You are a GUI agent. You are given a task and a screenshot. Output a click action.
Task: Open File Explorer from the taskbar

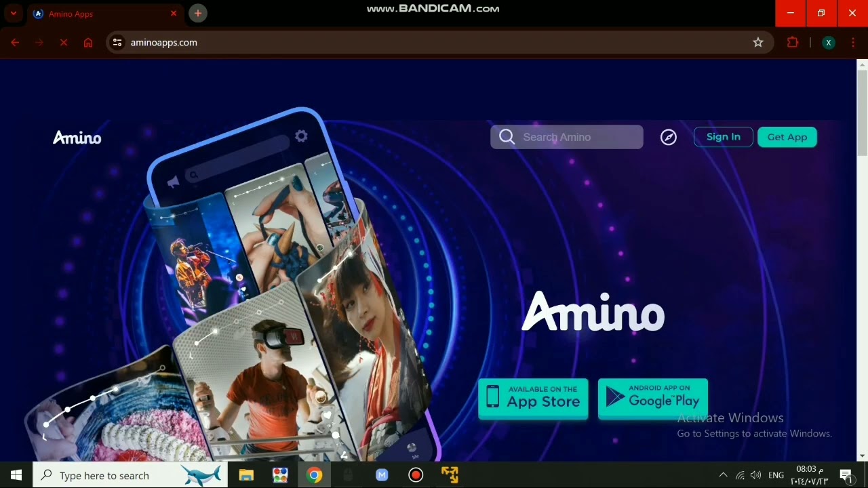246,475
